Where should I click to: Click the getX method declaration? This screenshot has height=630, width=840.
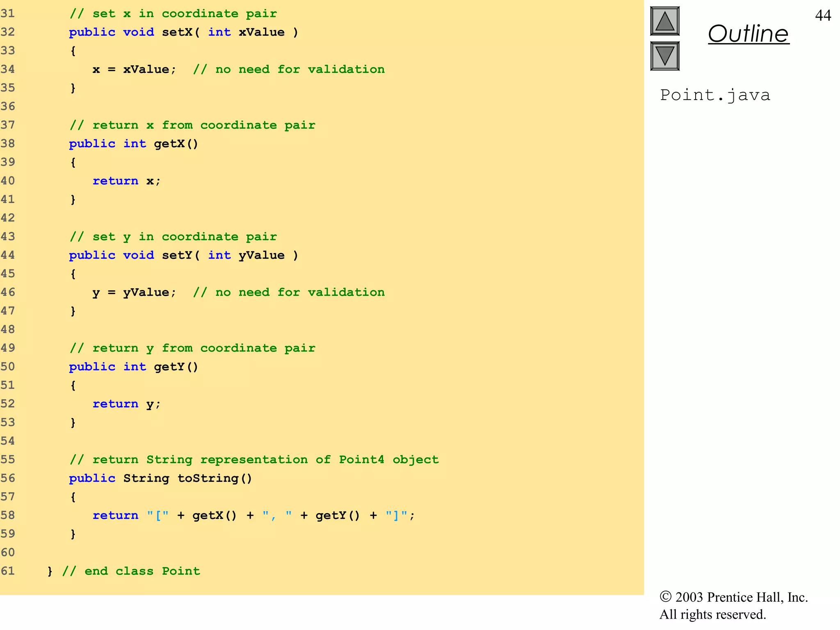point(133,144)
